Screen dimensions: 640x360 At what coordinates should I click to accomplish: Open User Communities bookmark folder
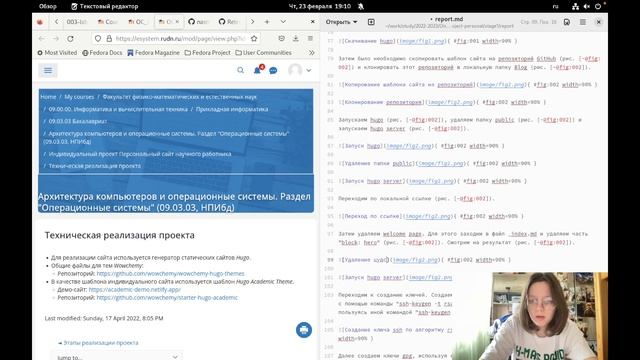click(x=264, y=53)
